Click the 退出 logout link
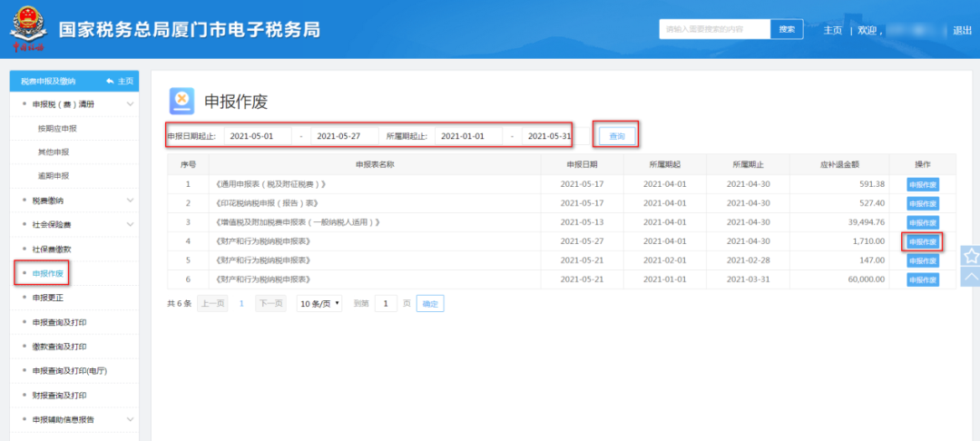Viewport: 980px width, 441px height. click(962, 30)
